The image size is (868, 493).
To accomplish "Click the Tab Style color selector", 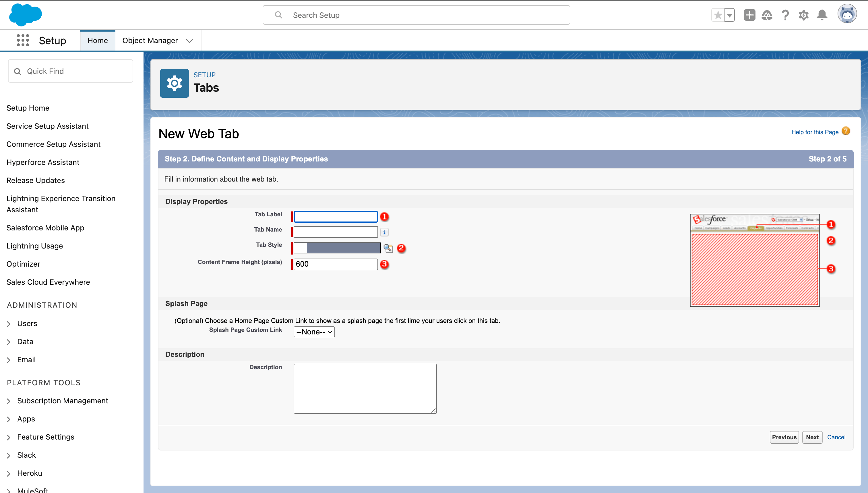I will [337, 248].
